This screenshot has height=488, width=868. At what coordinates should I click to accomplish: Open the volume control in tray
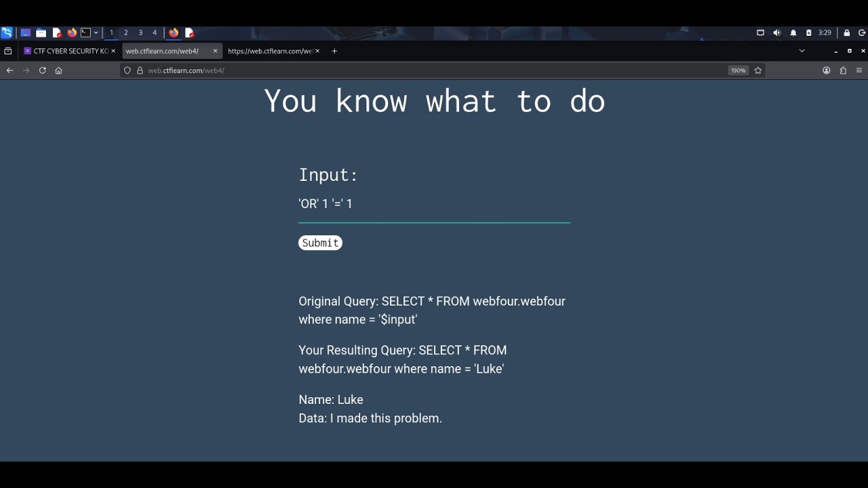pyautogui.click(x=776, y=33)
